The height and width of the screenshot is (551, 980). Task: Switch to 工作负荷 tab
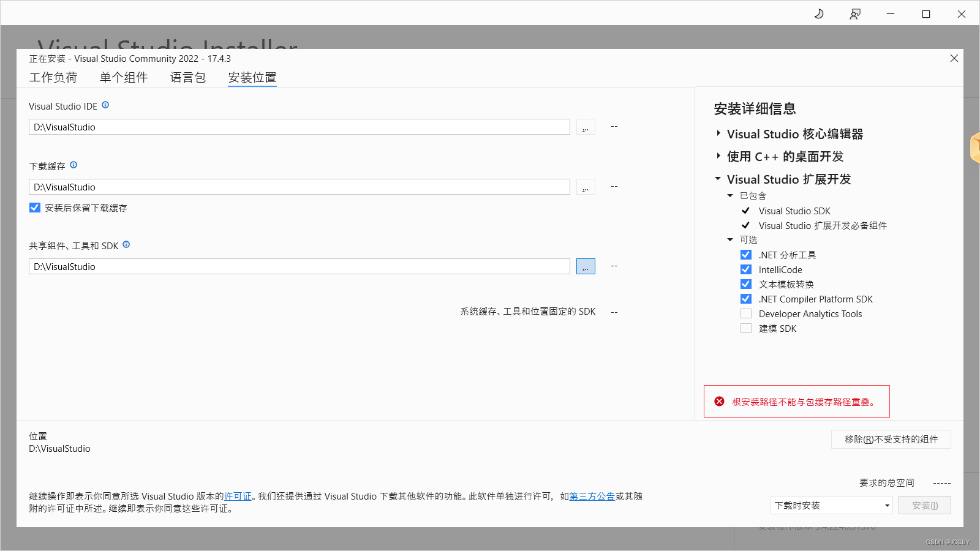(x=53, y=77)
